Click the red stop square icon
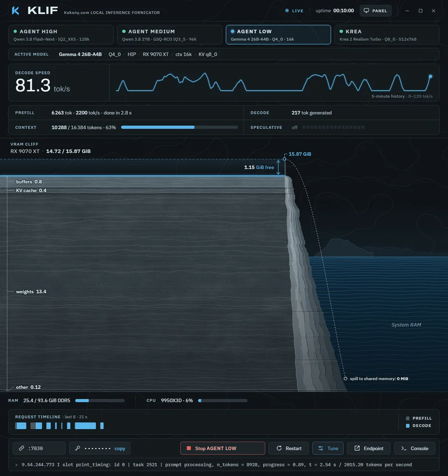448x476 pixels. pos(189,448)
